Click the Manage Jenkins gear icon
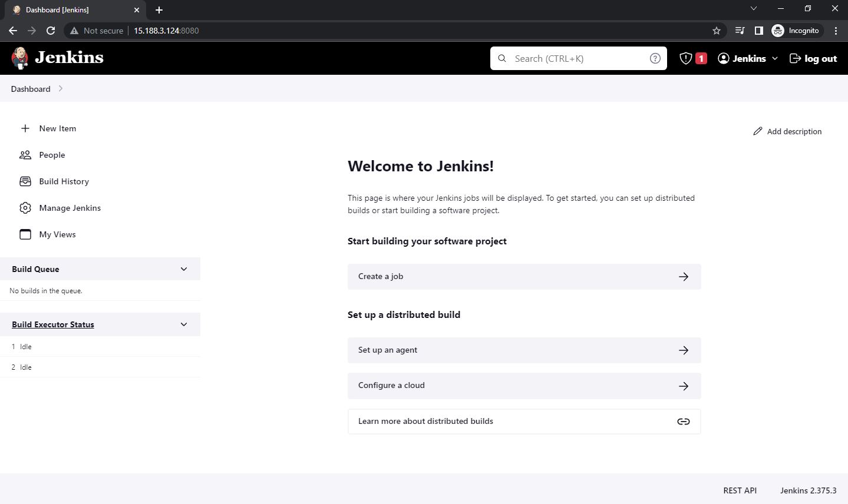The width and height of the screenshot is (848, 504). click(25, 208)
